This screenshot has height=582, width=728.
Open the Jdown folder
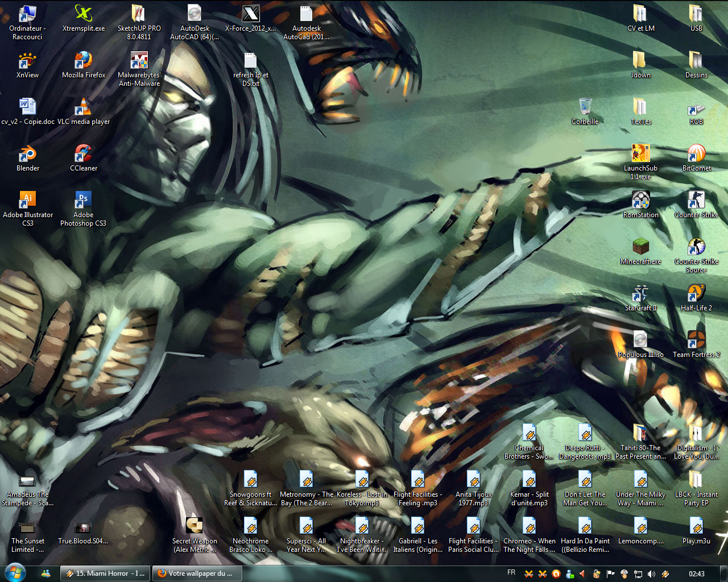click(640, 65)
